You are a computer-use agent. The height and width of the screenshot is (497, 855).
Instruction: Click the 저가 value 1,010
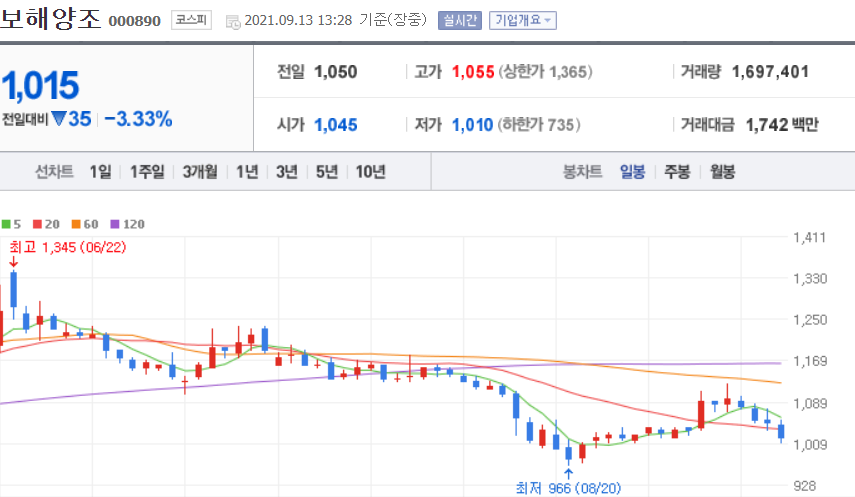(472, 125)
